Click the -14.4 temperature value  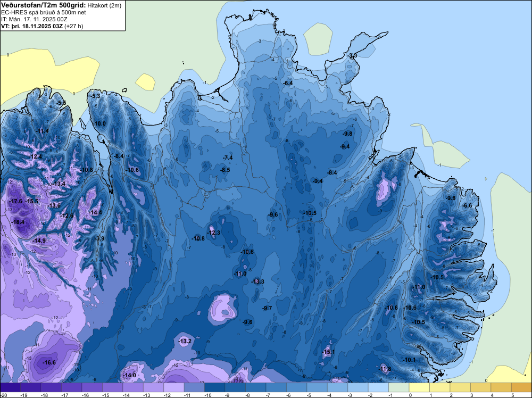click(95, 213)
